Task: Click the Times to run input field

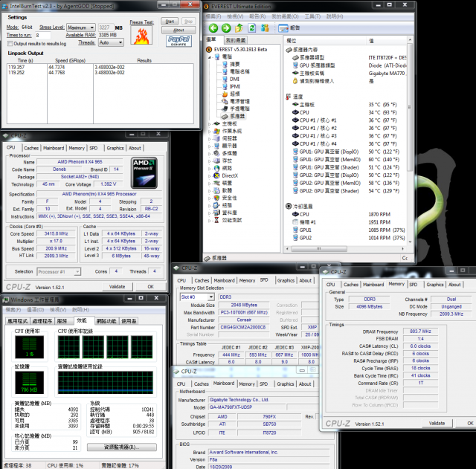Action: pos(43,35)
